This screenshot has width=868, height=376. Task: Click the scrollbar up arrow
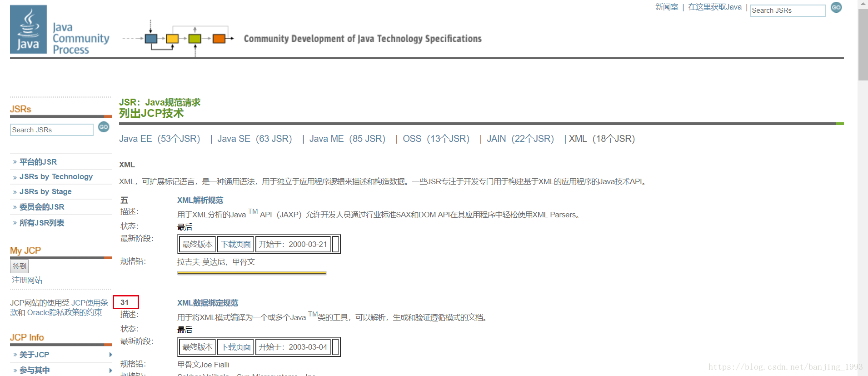coord(863,4)
